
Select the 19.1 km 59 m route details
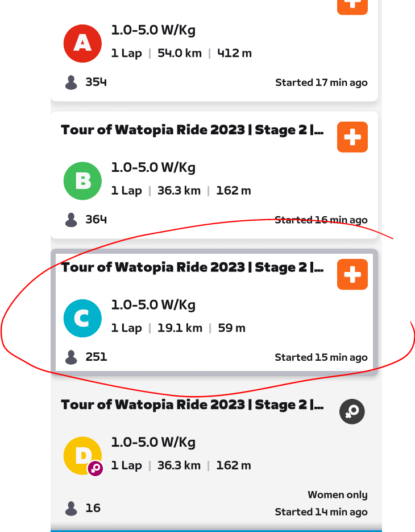(x=178, y=328)
